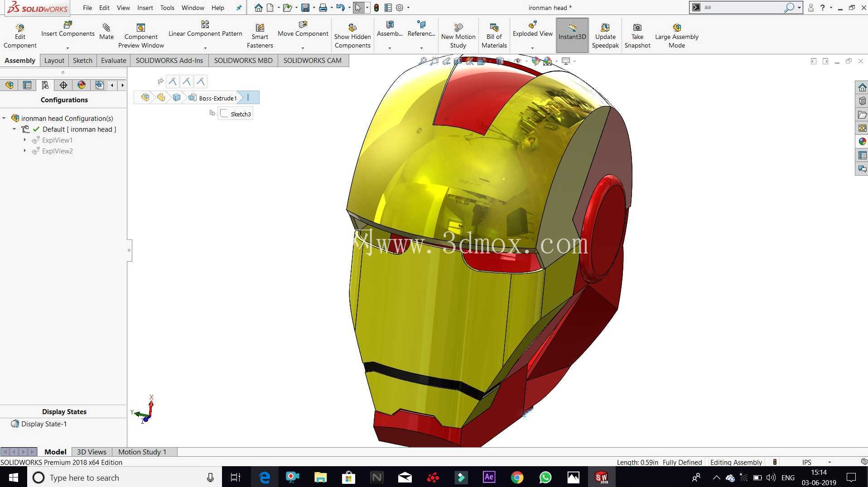Toggle Large Assembly Mode

coord(677,36)
